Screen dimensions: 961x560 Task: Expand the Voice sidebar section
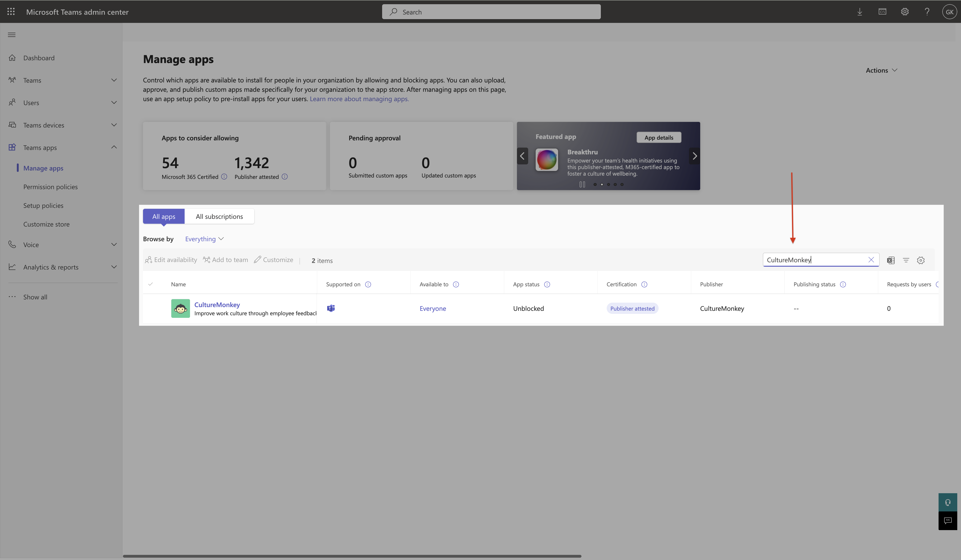pyautogui.click(x=114, y=245)
